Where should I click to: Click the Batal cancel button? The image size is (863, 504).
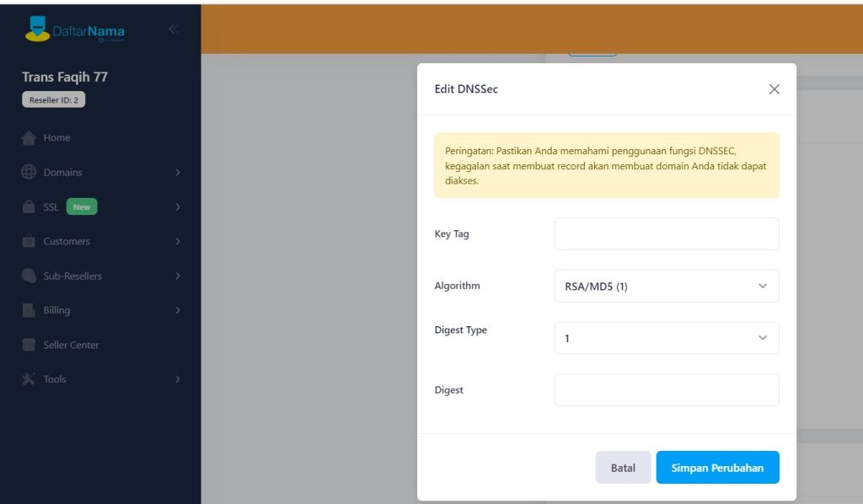coord(623,468)
